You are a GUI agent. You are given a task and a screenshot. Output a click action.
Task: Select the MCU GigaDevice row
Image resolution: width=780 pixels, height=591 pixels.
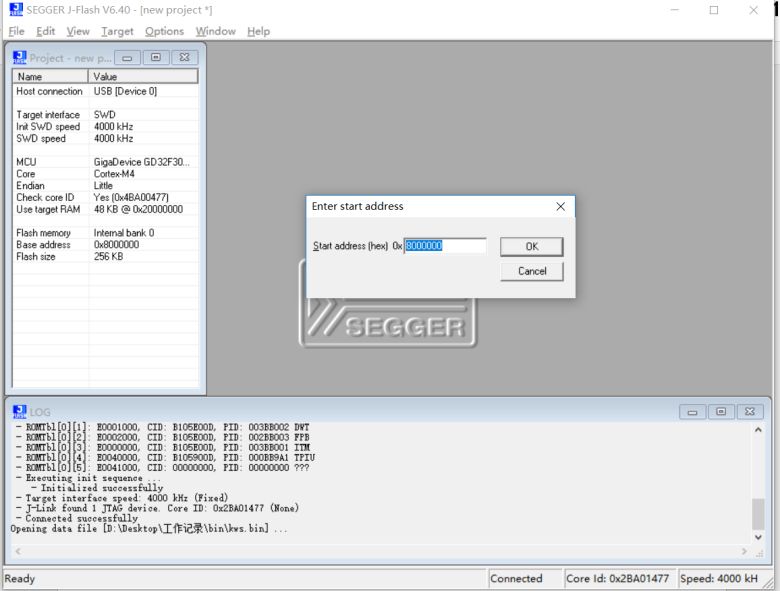tap(105, 162)
